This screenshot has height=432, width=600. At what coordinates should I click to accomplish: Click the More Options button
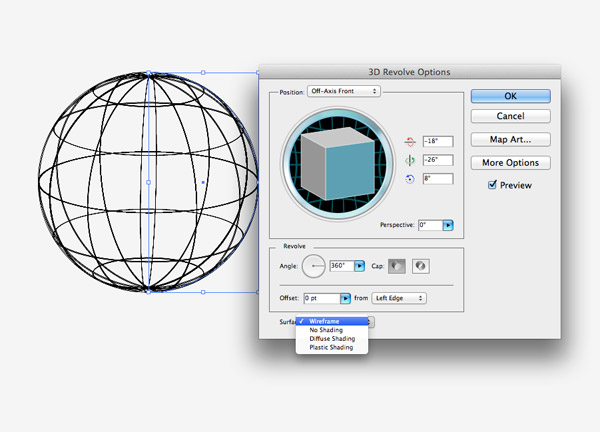(x=510, y=162)
